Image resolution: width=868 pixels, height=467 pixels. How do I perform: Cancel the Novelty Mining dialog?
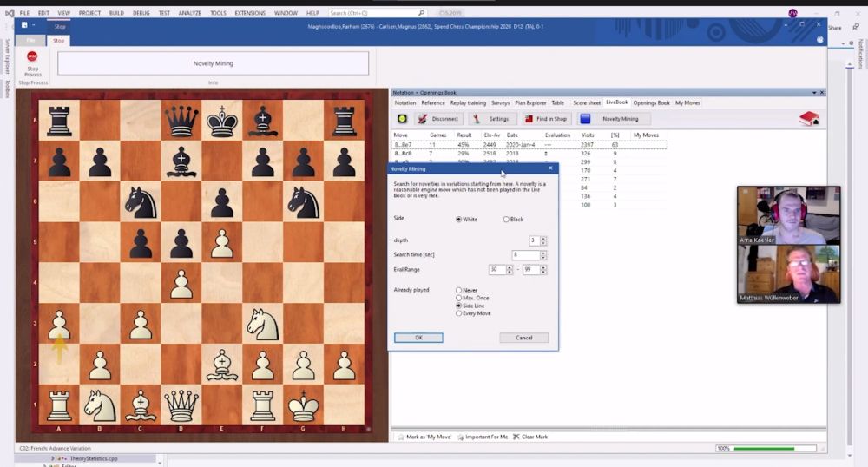(523, 338)
